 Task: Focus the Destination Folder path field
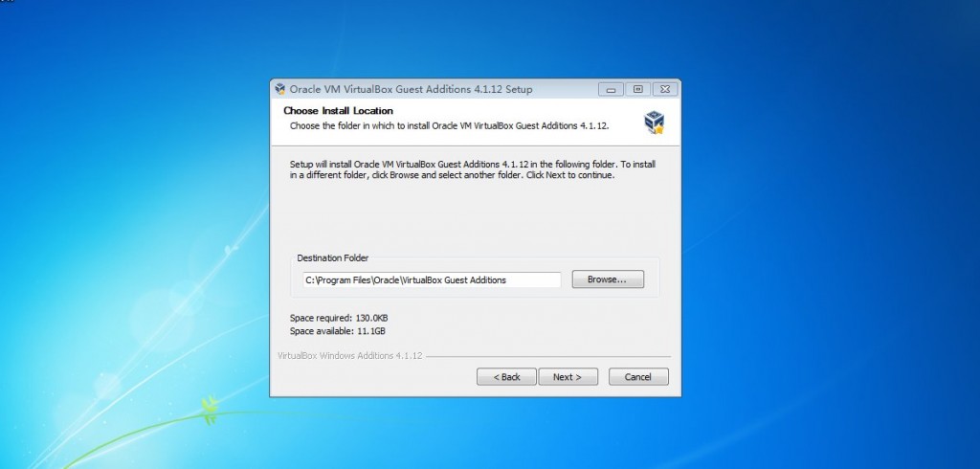pos(432,280)
